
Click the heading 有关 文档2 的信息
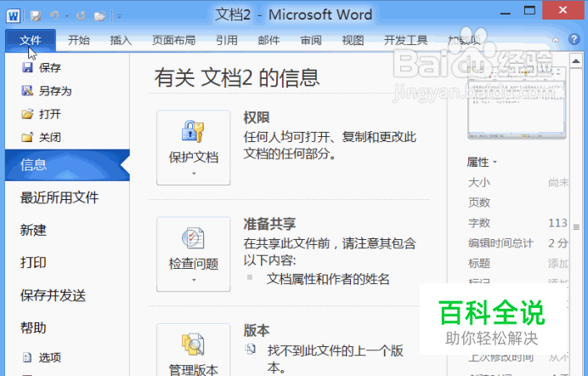pos(237,77)
